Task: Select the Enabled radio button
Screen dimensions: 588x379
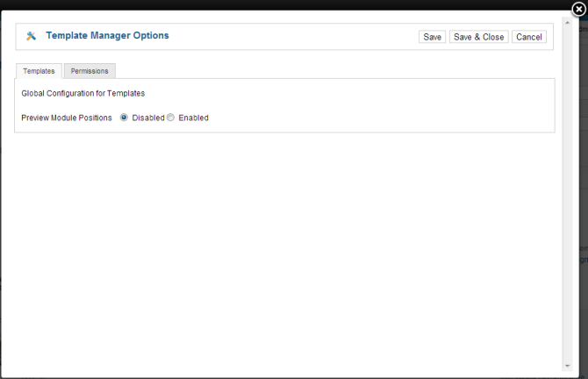Action: [x=171, y=118]
